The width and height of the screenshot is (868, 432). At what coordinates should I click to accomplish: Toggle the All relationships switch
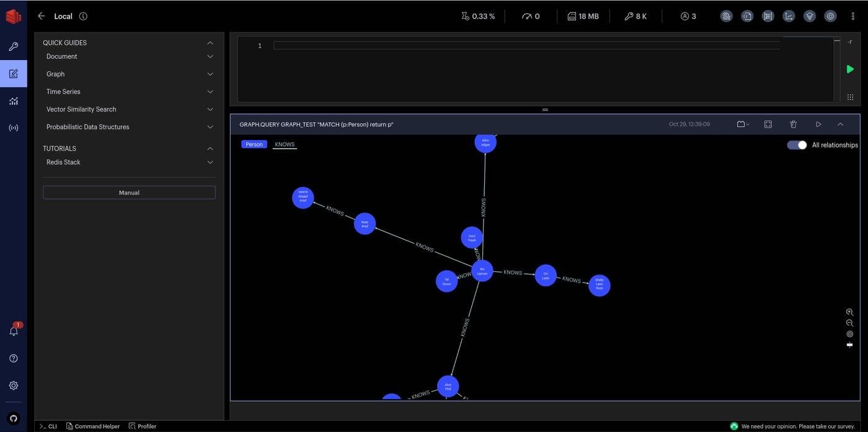pos(797,145)
